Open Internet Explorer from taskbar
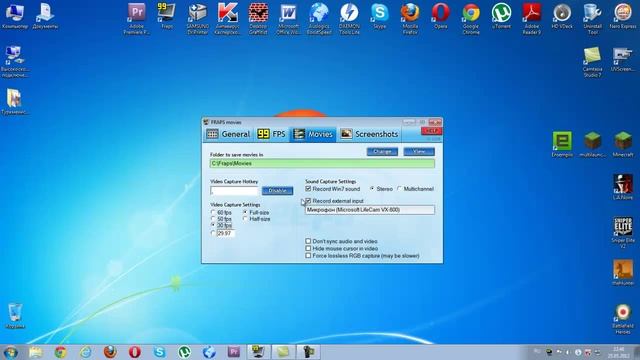This screenshot has width=640, height=360. (x=85, y=352)
